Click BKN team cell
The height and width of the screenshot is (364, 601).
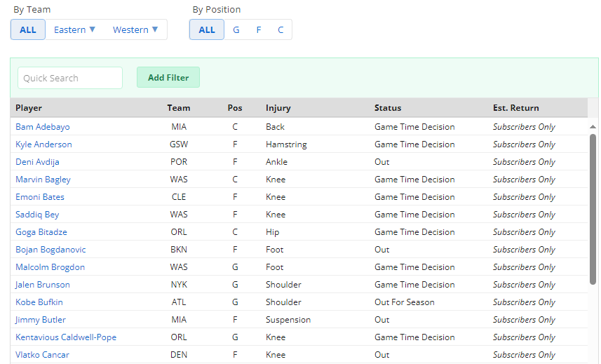(x=179, y=250)
